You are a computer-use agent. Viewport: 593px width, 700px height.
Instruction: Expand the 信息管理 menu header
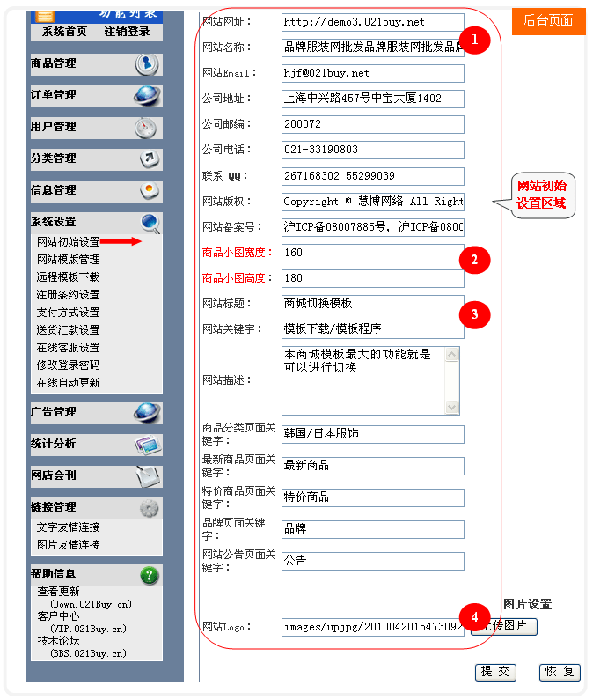(x=97, y=191)
